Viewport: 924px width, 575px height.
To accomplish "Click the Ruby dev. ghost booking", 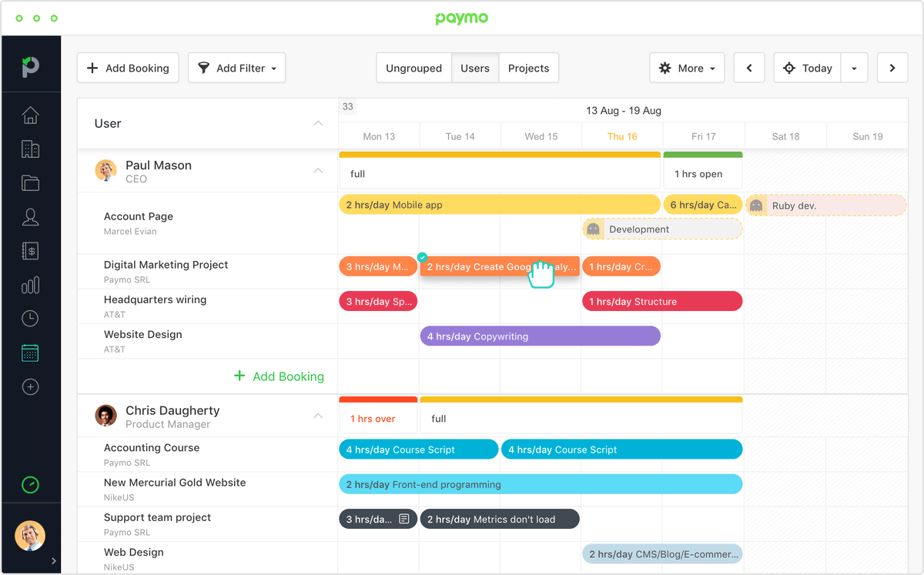I will coord(826,206).
